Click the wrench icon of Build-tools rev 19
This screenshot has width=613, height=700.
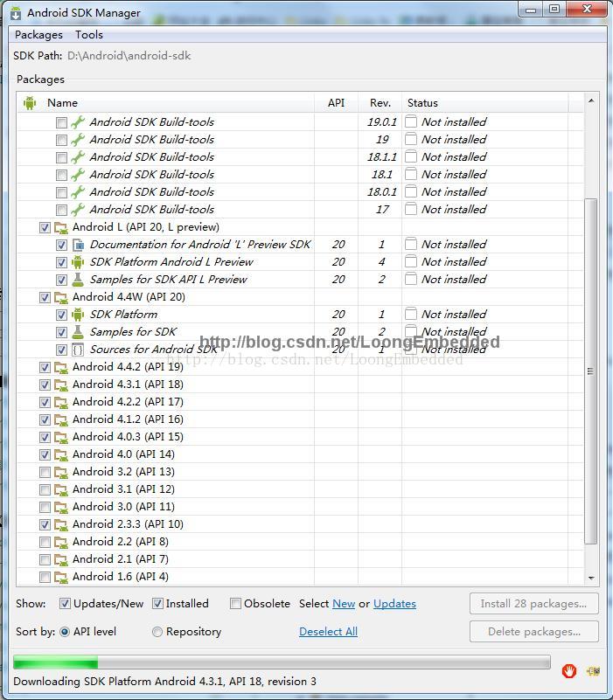pyautogui.click(x=78, y=139)
